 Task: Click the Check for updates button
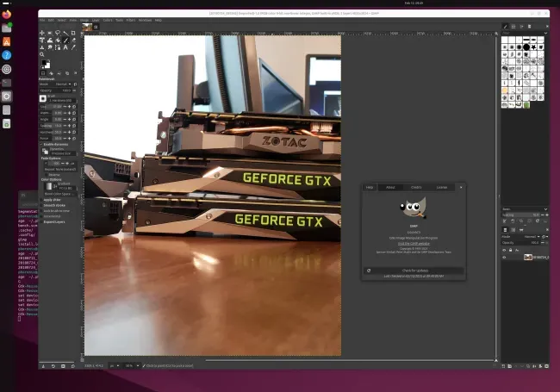click(414, 271)
